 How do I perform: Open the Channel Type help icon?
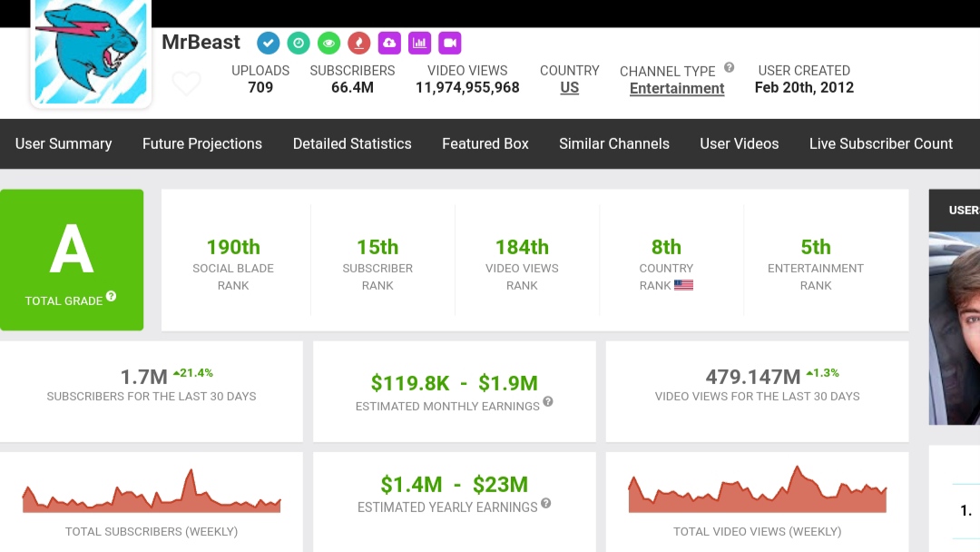(729, 67)
